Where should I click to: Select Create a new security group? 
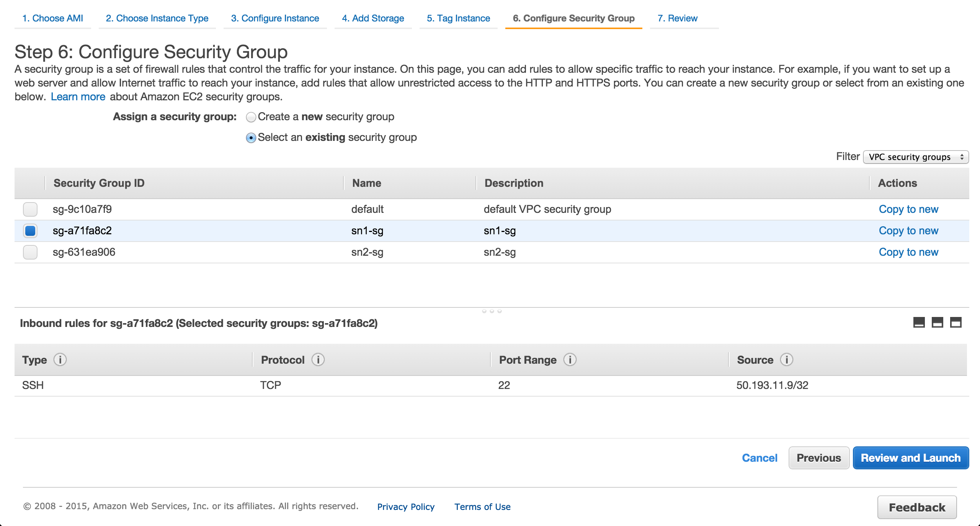[x=251, y=117]
